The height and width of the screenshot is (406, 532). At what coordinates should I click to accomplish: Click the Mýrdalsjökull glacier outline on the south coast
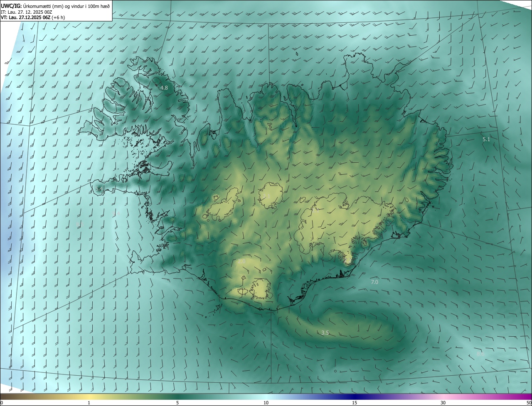[261, 289]
